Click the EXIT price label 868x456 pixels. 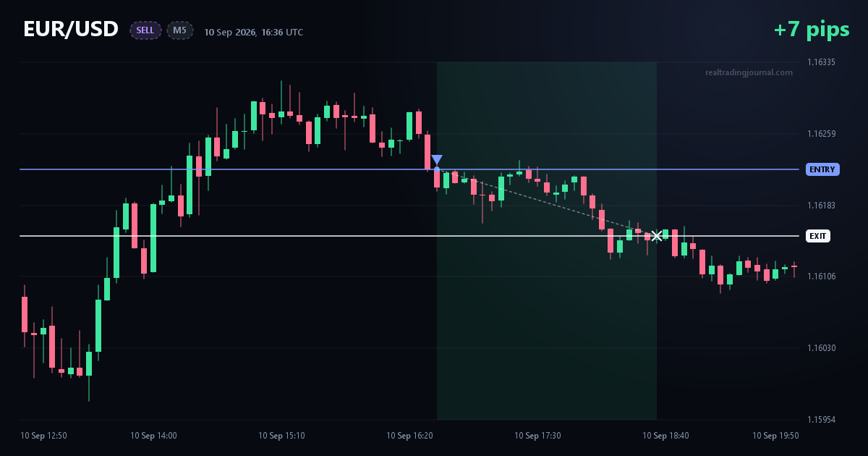(818, 236)
